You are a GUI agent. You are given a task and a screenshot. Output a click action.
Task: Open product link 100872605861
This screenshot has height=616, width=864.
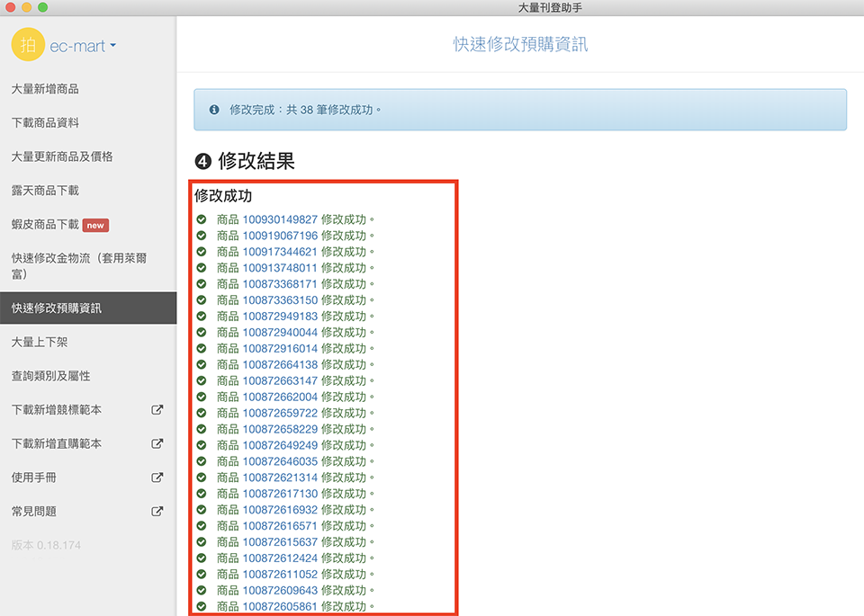coord(280,607)
